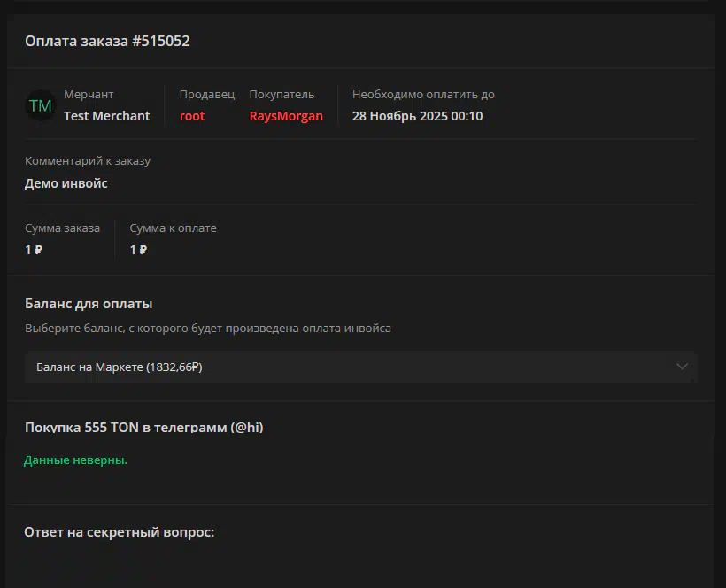Click the payment deadline 28 Ноябрь 2025 00:10
This screenshot has width=726, height=588.
(417, 116)
